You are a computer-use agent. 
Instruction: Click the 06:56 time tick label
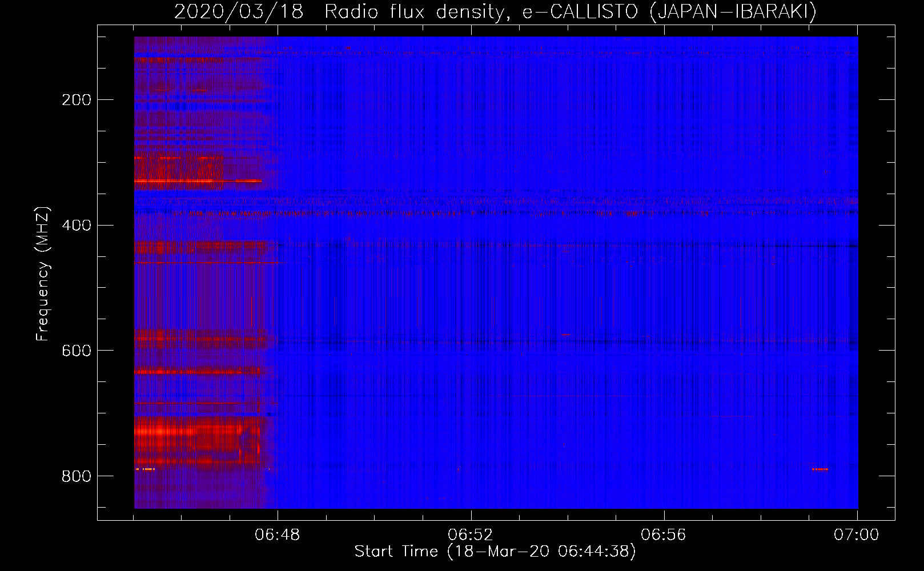click(664, 534)
